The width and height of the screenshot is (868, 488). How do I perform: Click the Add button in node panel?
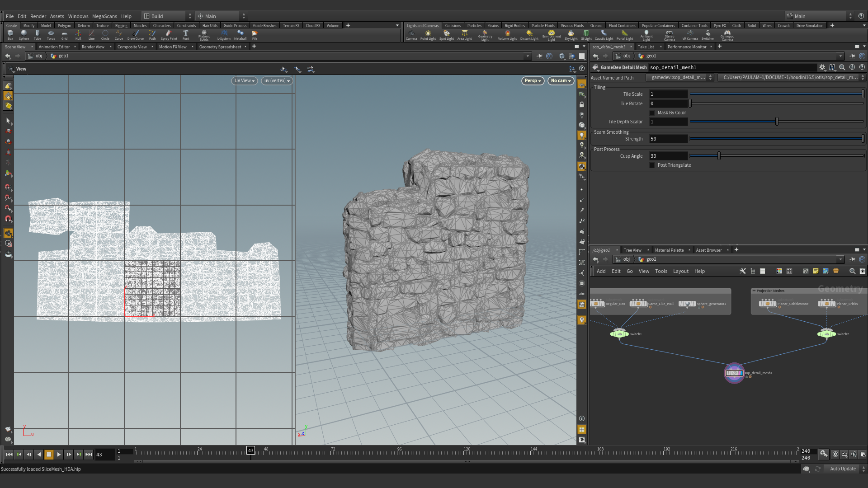(601, 271)
